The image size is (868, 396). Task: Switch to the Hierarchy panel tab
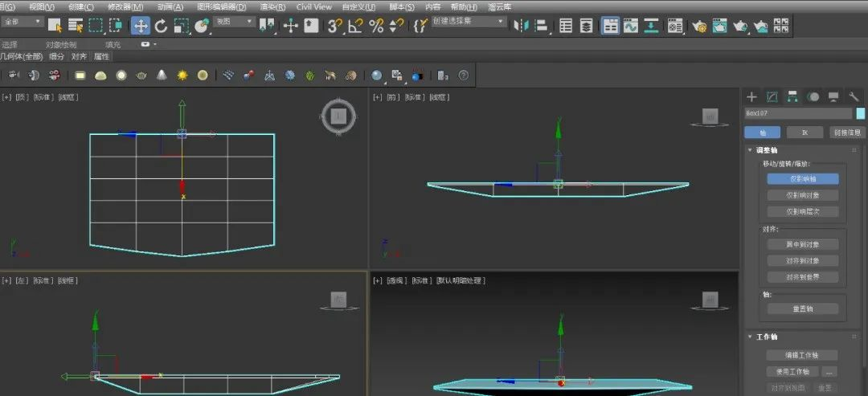click(x=792, y=96)
